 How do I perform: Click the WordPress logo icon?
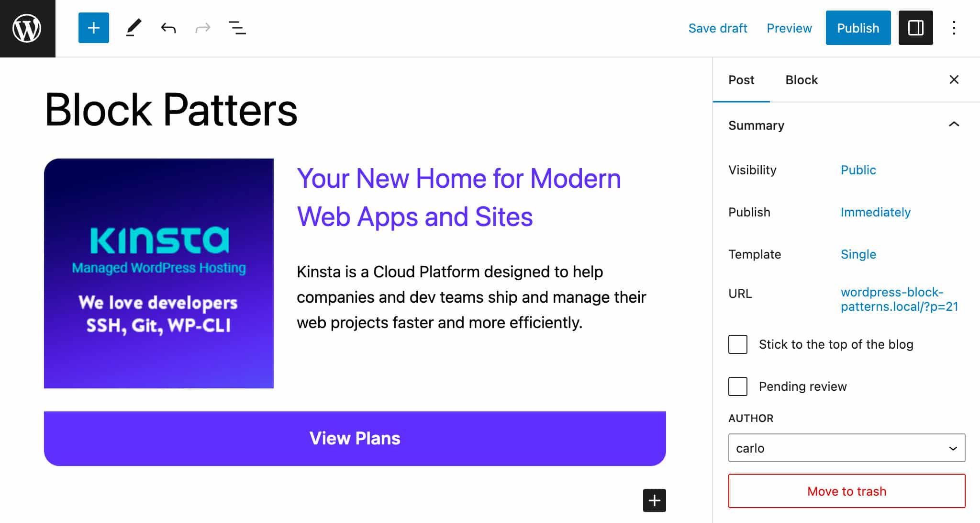(x=28, y=28)
